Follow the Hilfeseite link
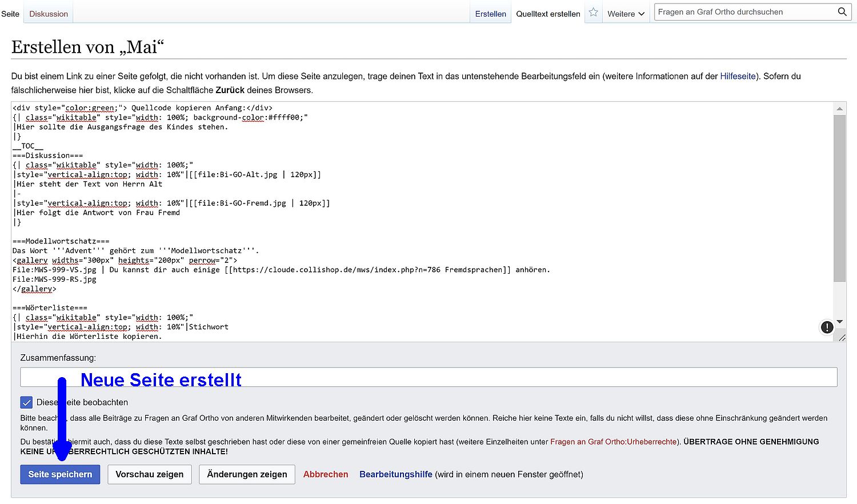The width and height of the screenshot is (857, 504). coord(738,76)
